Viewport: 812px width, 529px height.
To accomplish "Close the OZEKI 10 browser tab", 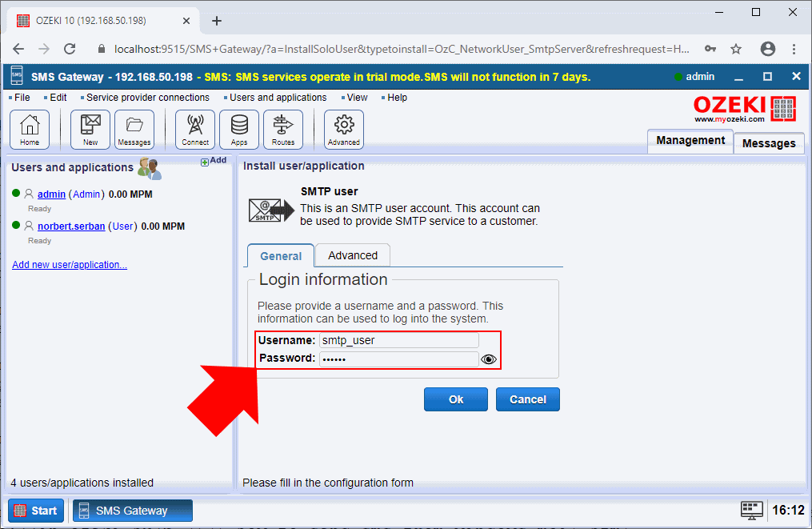I will point(186,21).
